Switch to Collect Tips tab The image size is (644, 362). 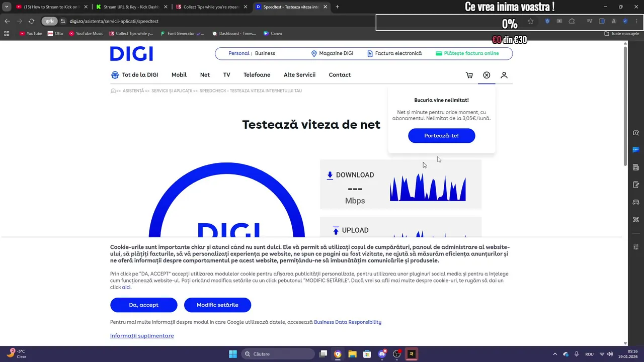[211, 7]
